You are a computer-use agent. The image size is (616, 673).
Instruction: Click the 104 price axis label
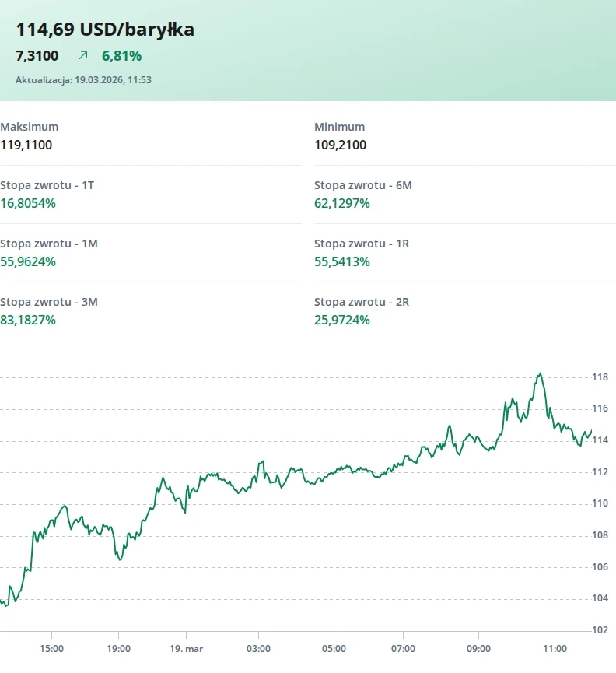pyautogui.click(x=600, y=598)
